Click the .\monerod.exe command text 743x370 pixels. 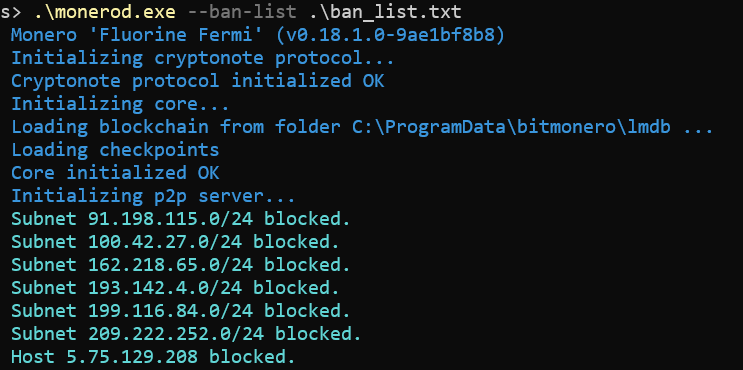(105, 12)
